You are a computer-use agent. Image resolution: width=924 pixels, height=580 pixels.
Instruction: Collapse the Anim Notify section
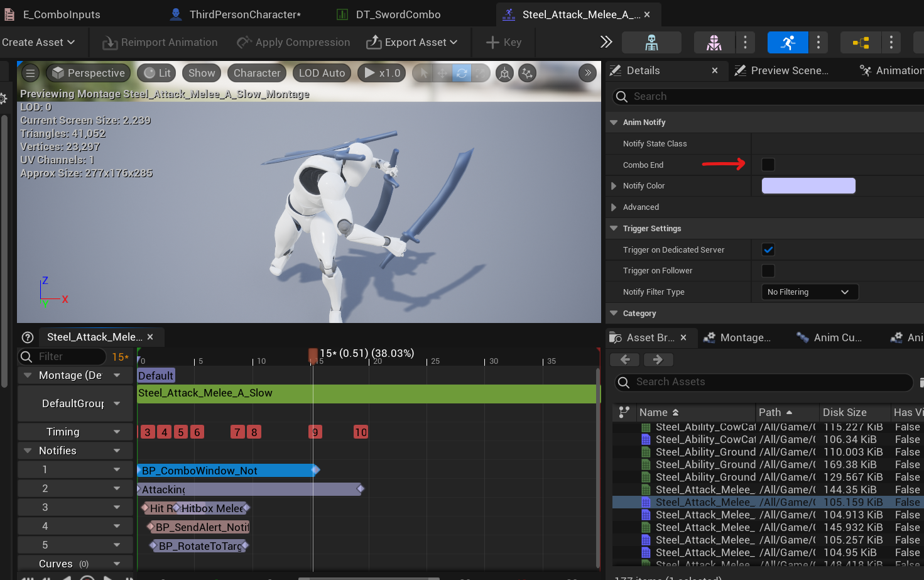point(613,122)
